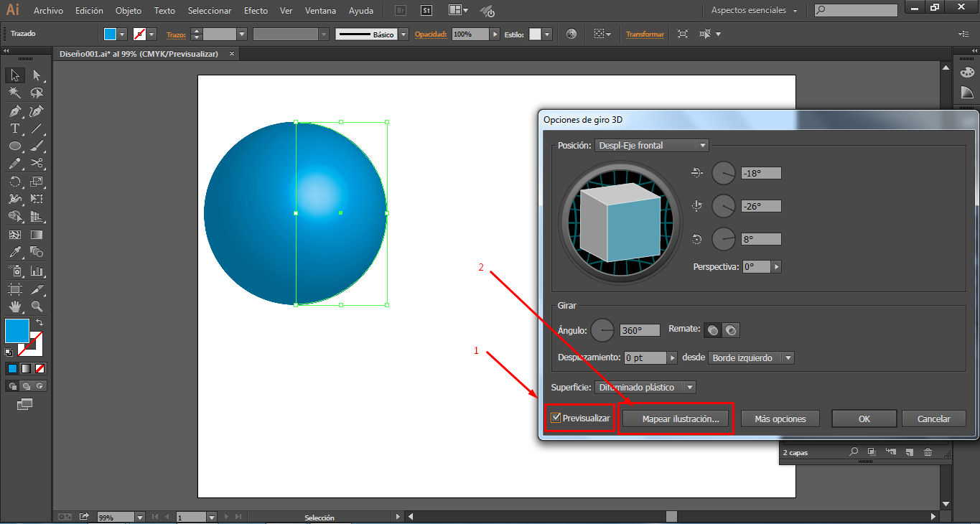Image resolution: width=980 pixels, height=524 pixels.
Task: Delete selection with Layers panel trash icon
Action: pos(928,452)
